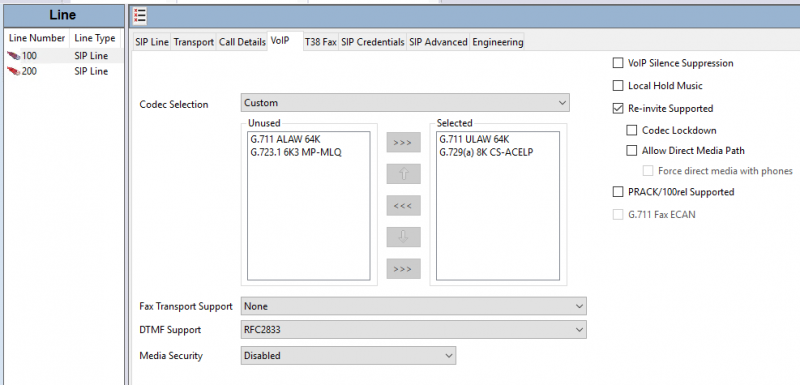Enable VoIP Silence Suppression checkbox
The height and width of the screenshot is (385, 800).
pyautogui.click(x=618, y=63)
